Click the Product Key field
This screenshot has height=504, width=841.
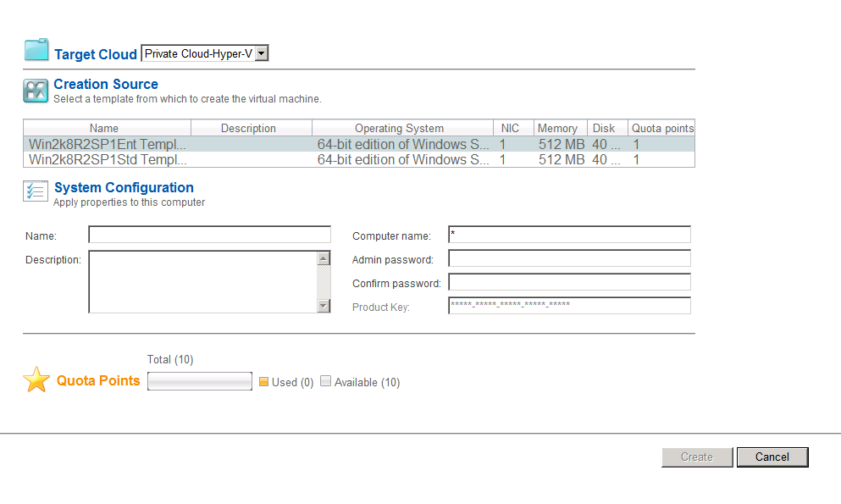[x=570, y=306]
